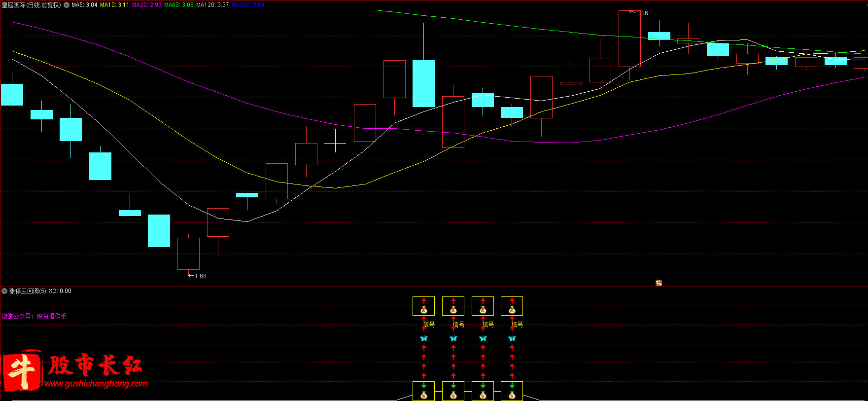Click the second red-arrow money bag signal icon
The height and width of the screenshot is (401, 868).
click(453, 306)
